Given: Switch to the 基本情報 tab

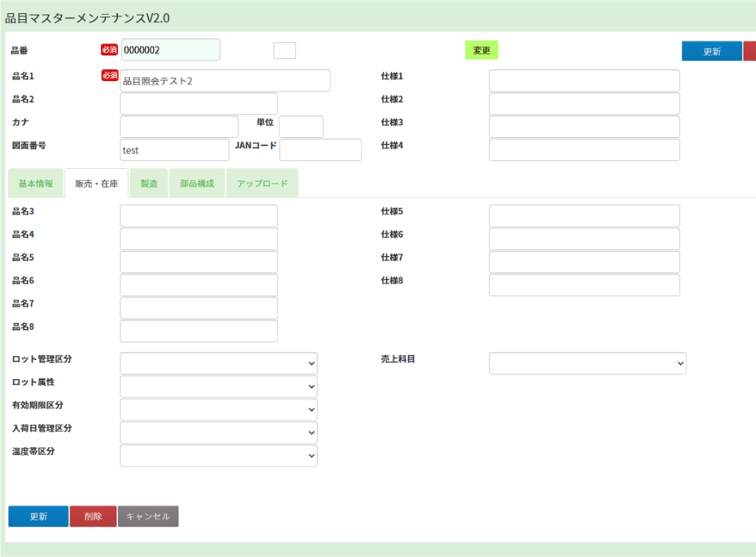Looking at the screenshot, I should pyautogui.click(x=35, y=184).
